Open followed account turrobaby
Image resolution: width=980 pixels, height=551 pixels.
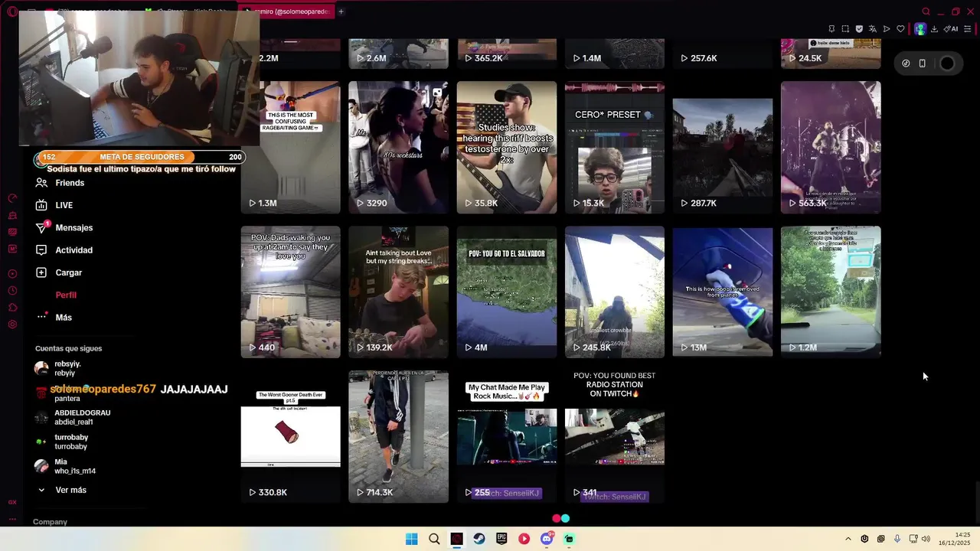point(62,442)
